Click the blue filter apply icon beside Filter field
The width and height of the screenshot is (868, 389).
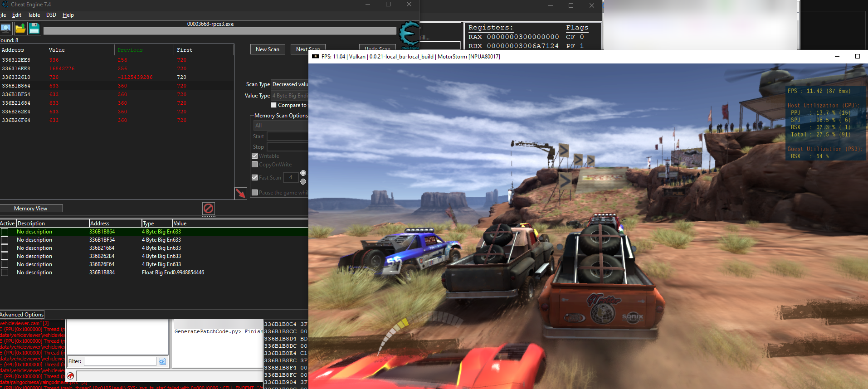162,361
